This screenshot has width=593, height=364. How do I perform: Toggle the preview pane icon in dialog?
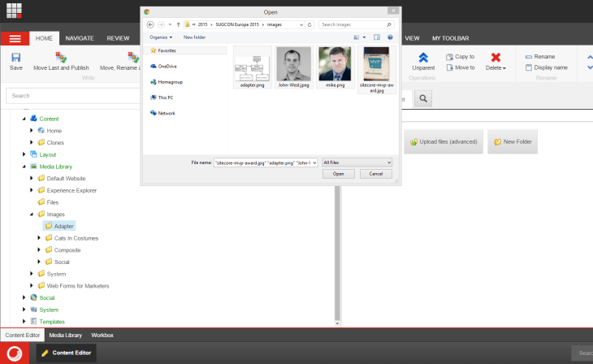pos(377,37)
